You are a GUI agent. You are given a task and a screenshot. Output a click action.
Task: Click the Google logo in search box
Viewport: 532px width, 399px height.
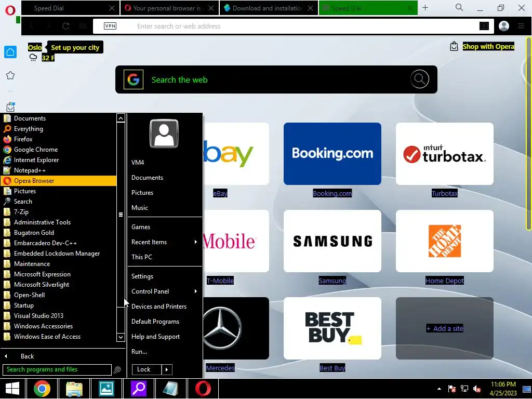[134, 79]
